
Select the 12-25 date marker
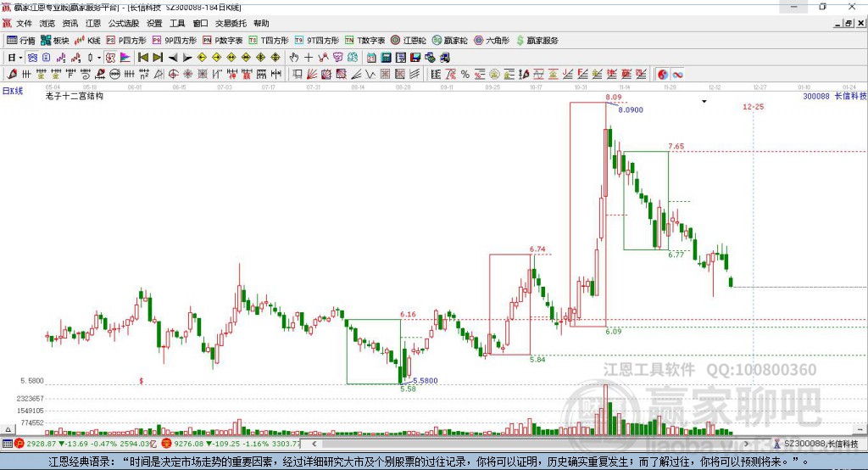(753, 106)
